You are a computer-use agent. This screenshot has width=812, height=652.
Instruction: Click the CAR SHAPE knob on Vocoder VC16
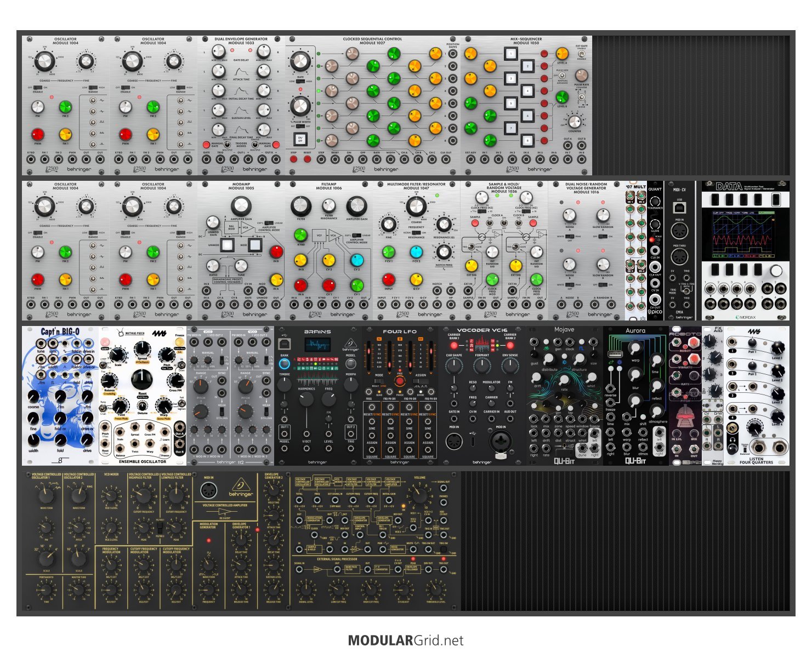(x=454, y=365)
